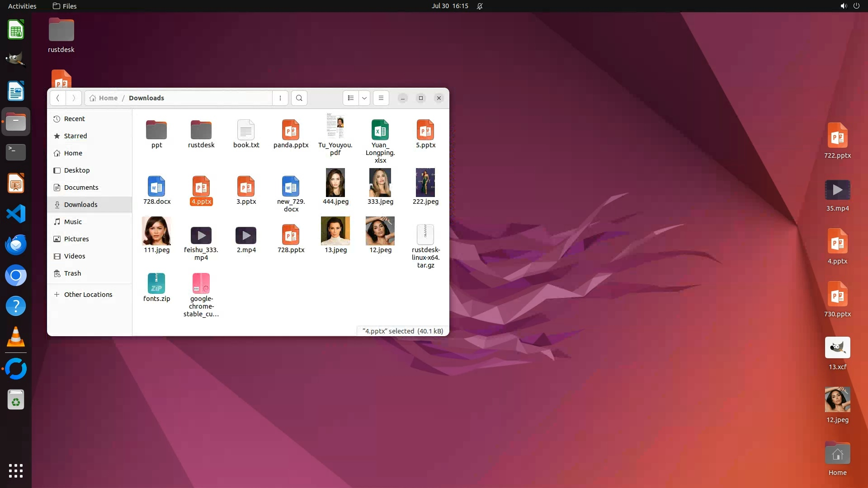Viewport: 868px width, 488px height.
Task: Toggle list view in Files toolbar
Action: 351,98
